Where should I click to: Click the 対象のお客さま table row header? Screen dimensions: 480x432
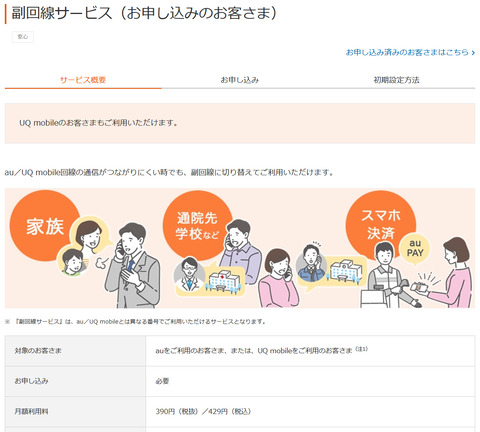(x=75, y=351)
